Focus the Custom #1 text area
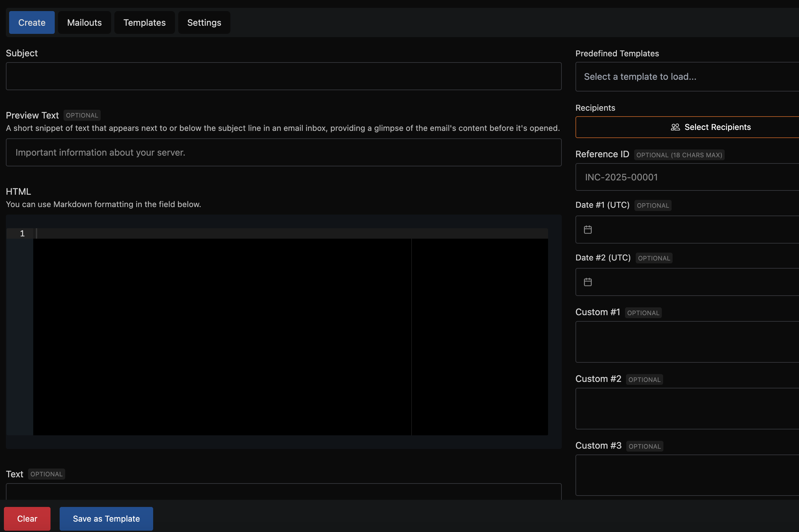The image size is (799, 532). tap(687, 342)
